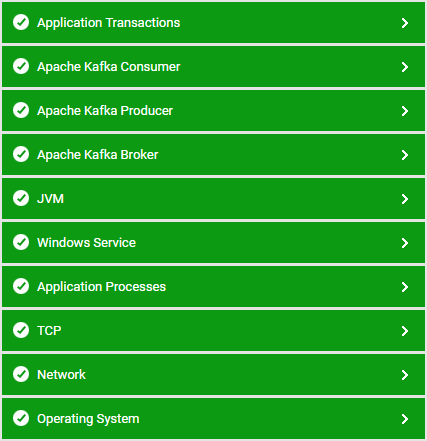The height and width of the screenshot is (441, 427).
Task: Click the Windows Service checkmark icon
Action: [21, 242]
